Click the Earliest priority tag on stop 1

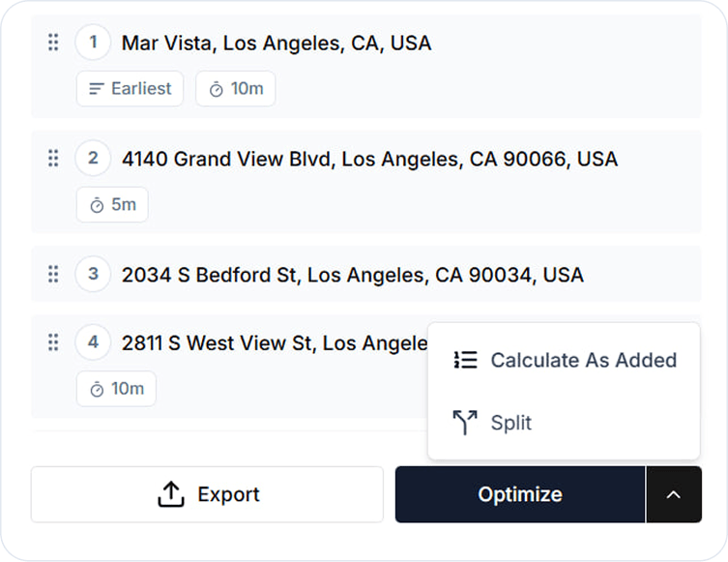(130, 89)
